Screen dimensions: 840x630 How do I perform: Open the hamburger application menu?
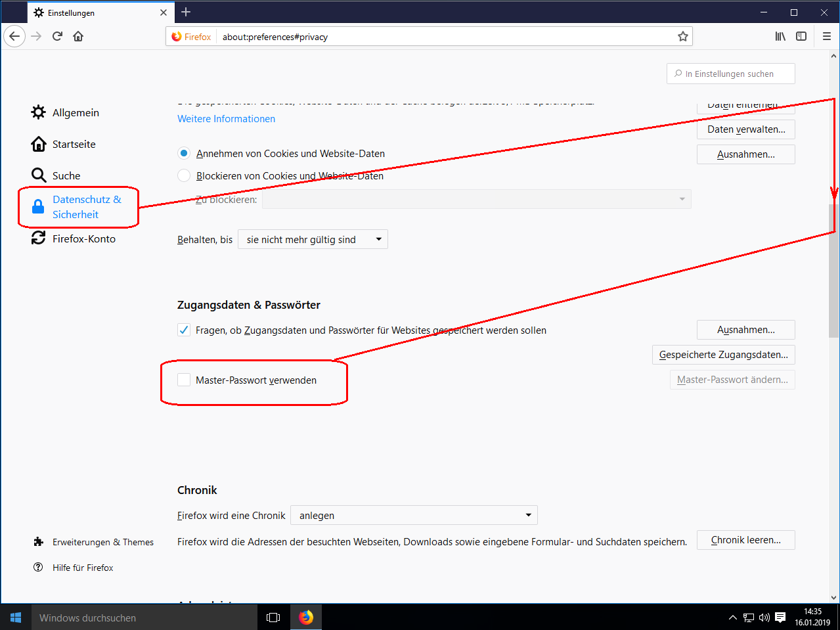(827, 36)
